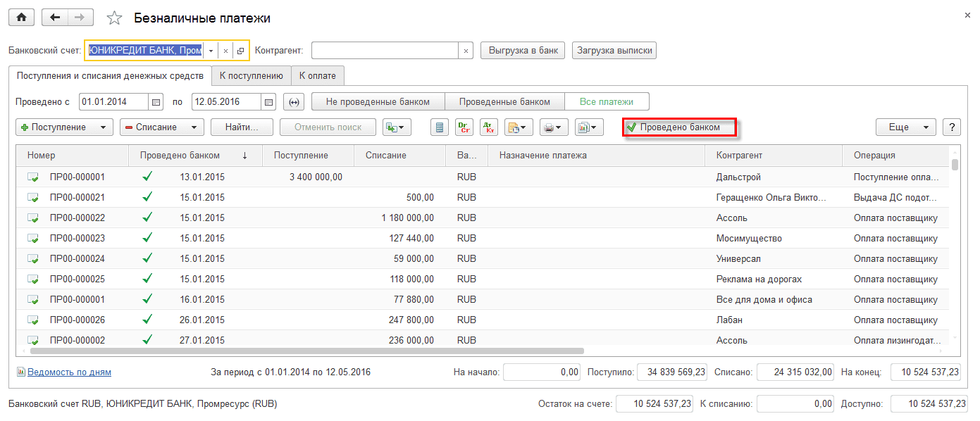Open the Списание dropdown menu

click(x=162, y=127)
